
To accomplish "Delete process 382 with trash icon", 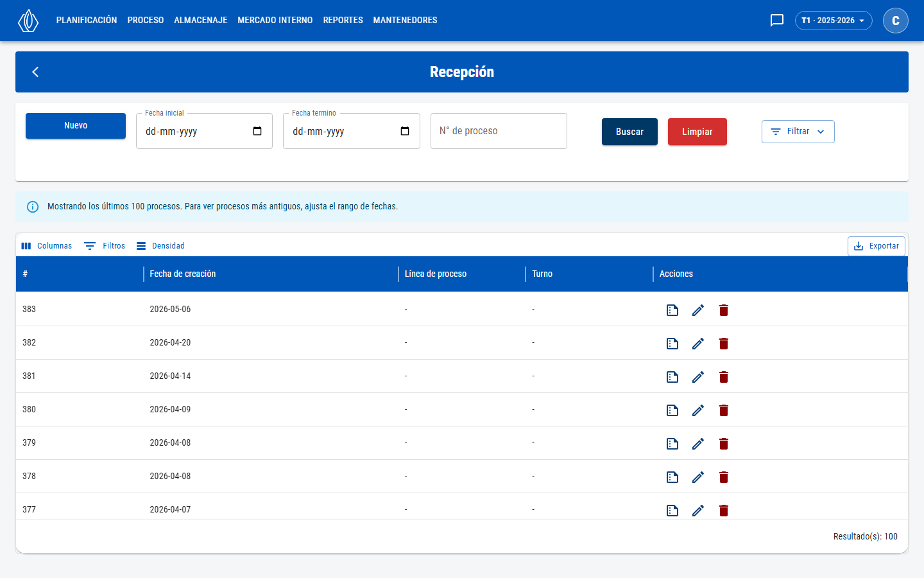I will 724,344.
